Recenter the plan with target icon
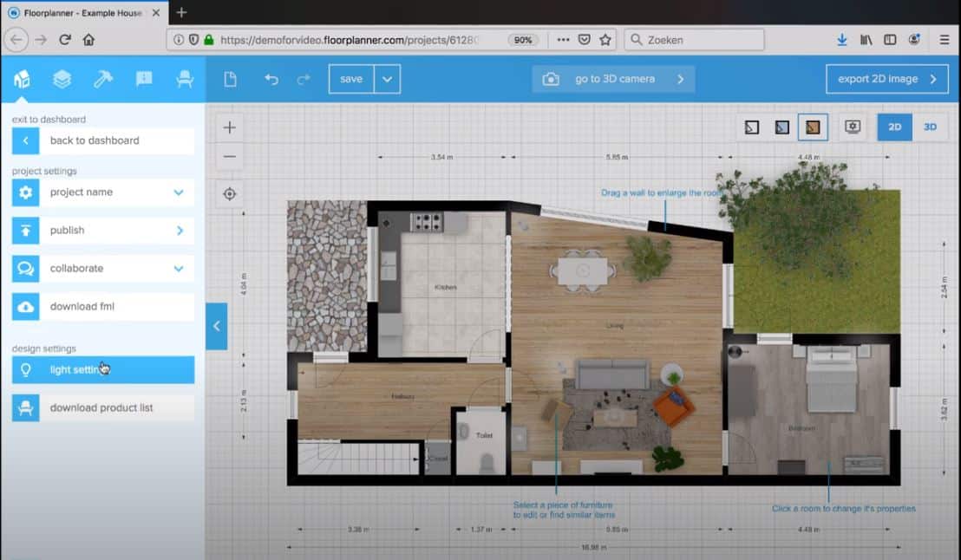Viewport: 961px width, 560px height. coord(229,194)
